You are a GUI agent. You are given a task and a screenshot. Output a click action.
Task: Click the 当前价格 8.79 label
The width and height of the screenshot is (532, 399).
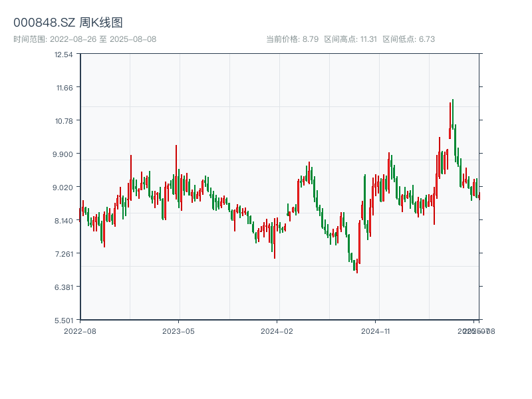292,39
